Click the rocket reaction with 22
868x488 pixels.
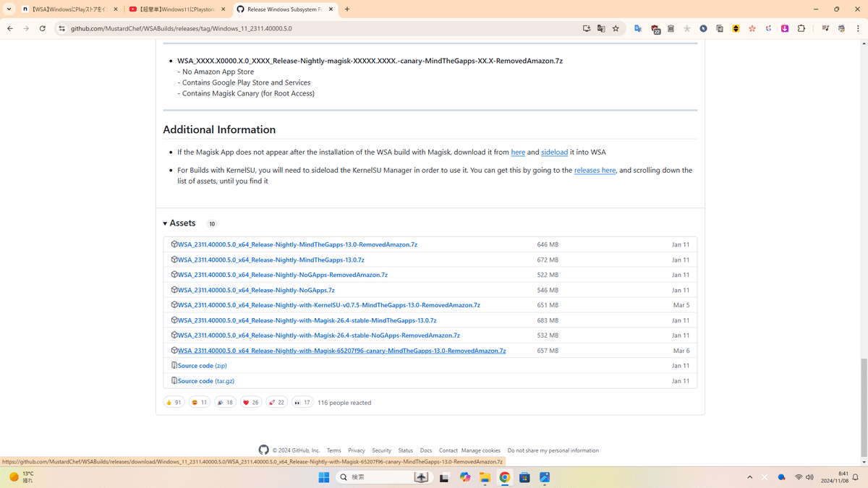click(x=276, y=402)
